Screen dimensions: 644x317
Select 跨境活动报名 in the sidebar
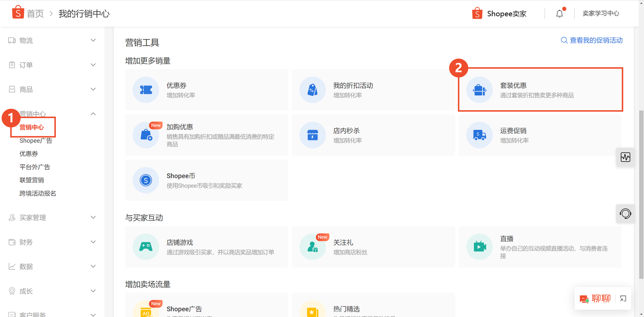point(38,193)
